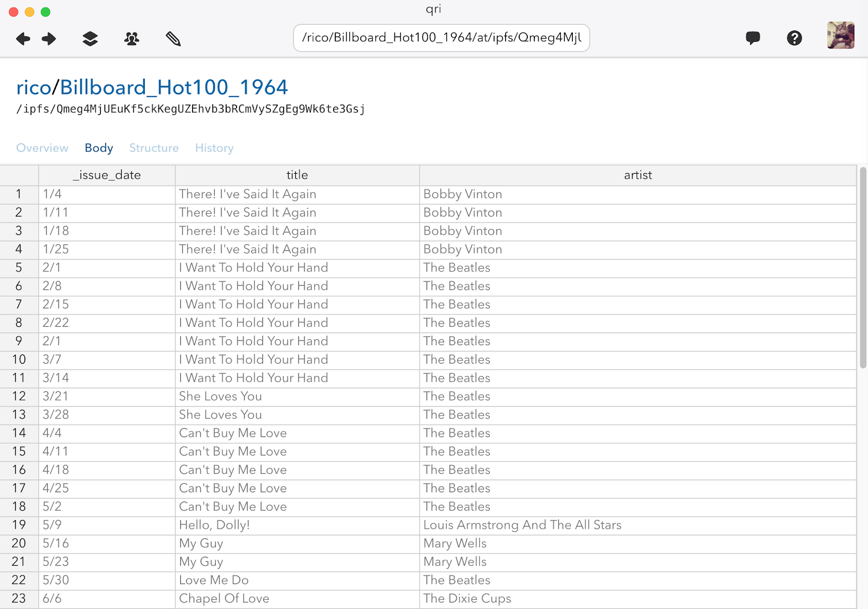View the History tab

(x=214, y=148)
